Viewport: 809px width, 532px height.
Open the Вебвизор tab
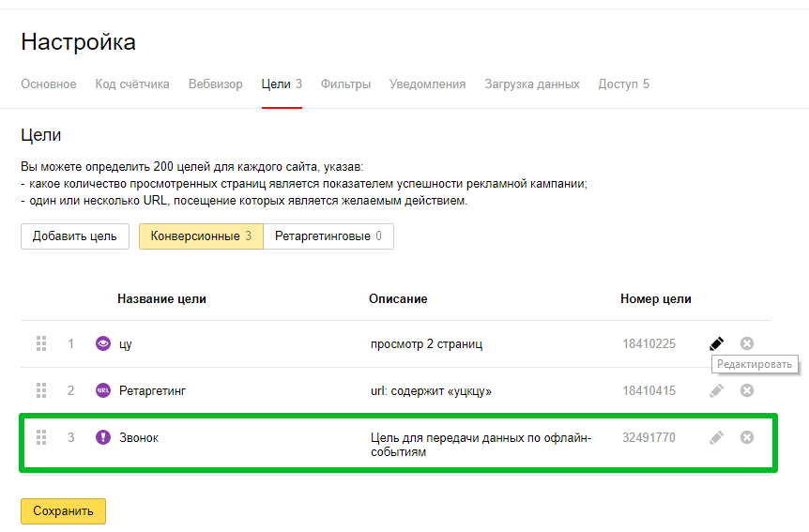[x=216, y=84]
